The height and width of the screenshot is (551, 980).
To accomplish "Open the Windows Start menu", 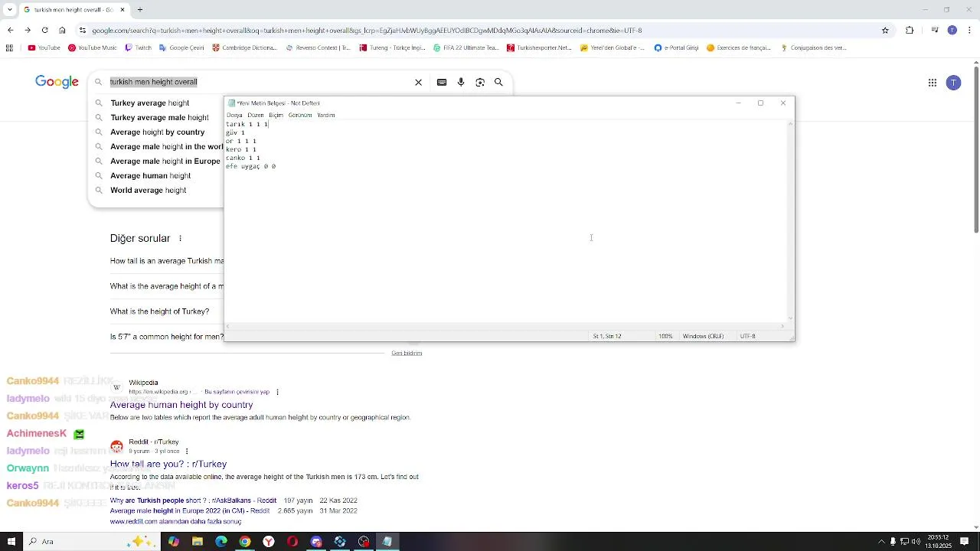I will tap(11, 542).
